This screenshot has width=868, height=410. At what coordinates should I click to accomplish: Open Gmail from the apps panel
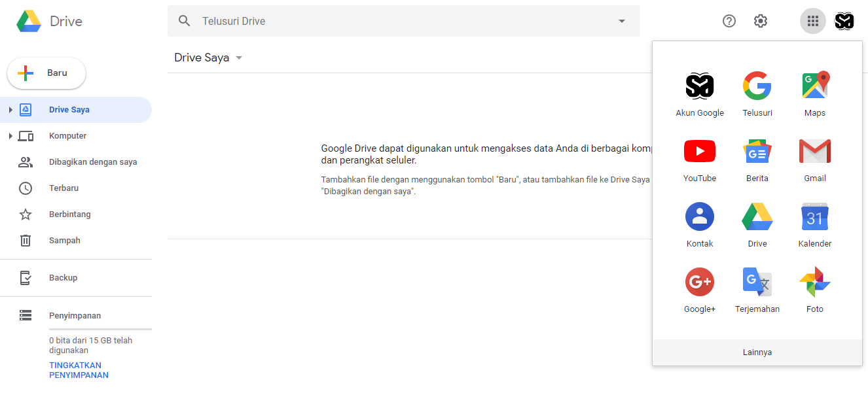tap(815, 160)
